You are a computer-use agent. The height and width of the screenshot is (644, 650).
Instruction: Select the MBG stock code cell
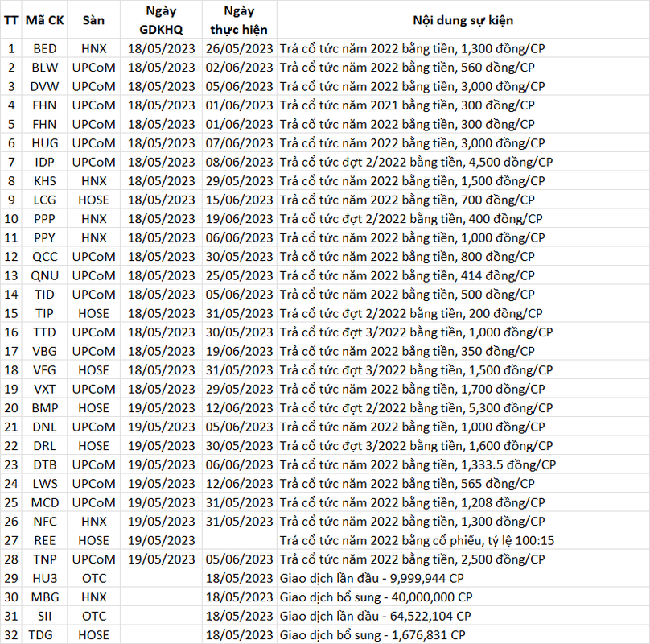44,597
